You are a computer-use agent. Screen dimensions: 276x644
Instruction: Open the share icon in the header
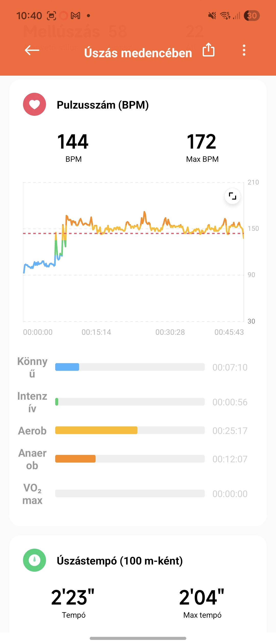pyautogui.click(x=209, y=50)
